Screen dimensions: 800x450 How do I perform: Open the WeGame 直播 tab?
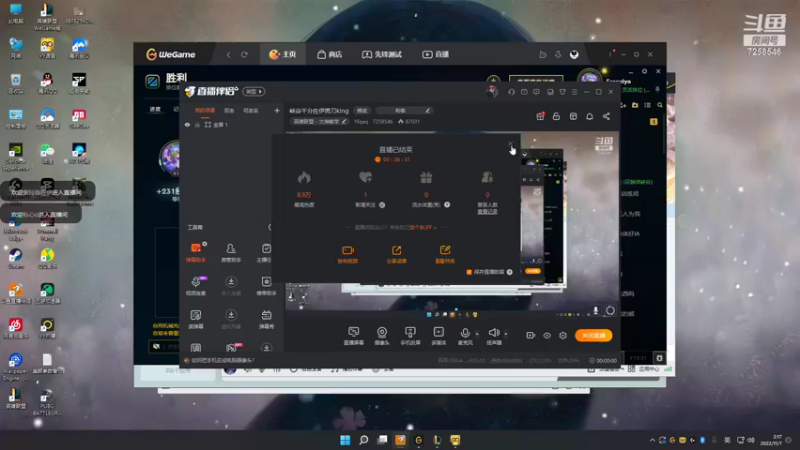(x=435, y=54)
